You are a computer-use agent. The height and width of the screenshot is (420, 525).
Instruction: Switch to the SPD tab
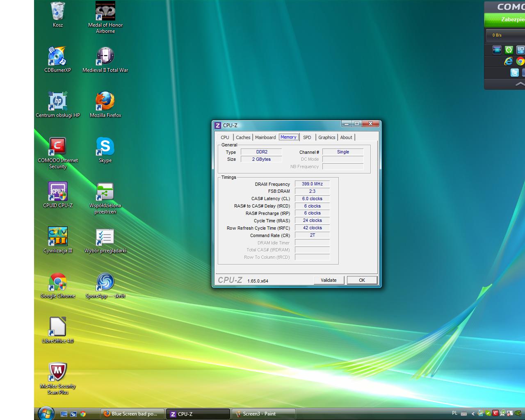[x=307, y=137]
